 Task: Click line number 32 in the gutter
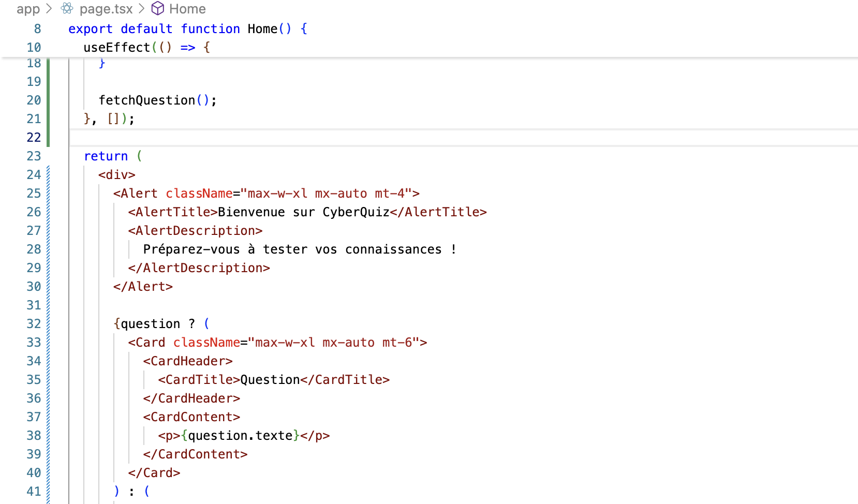click(x=34, y=324)
